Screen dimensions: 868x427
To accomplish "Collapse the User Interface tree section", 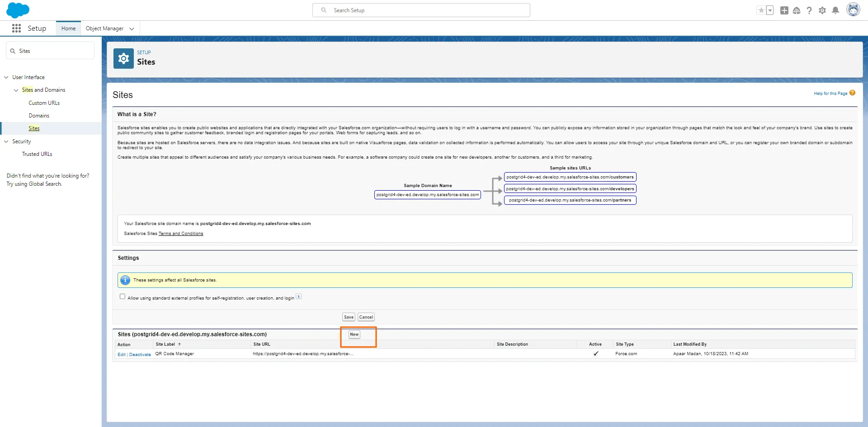I will 6,77.
